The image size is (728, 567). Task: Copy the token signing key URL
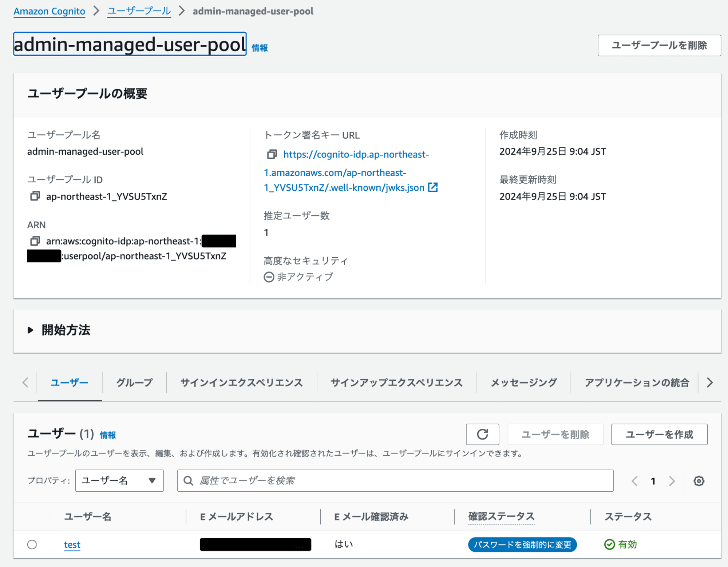272,154
